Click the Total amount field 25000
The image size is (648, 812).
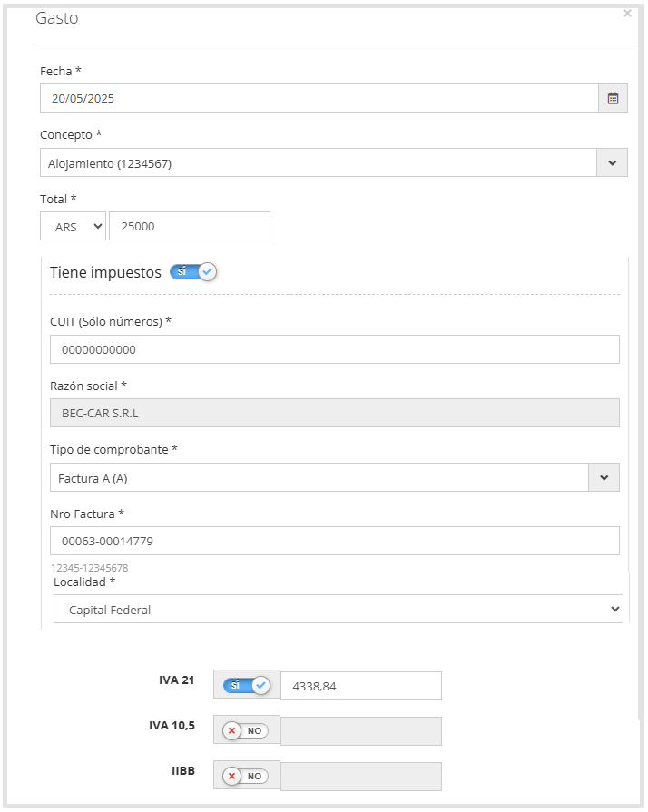[190, 226]
